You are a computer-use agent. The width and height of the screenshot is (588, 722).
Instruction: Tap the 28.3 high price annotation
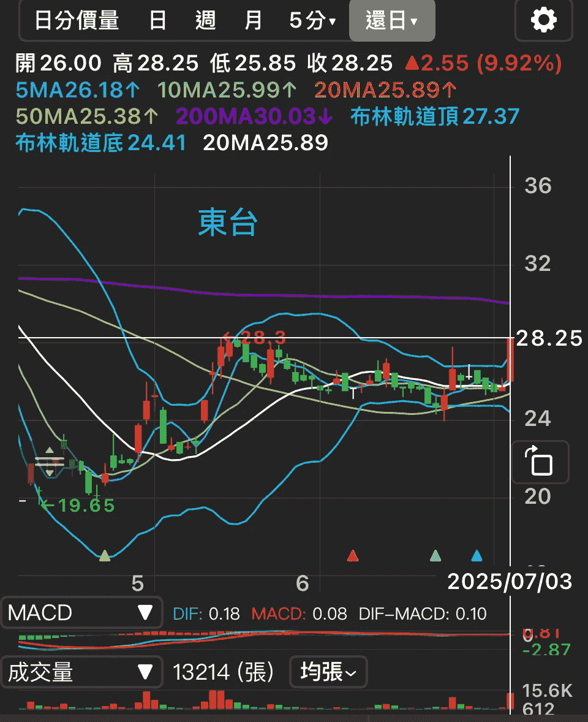[x=254, y=338]
